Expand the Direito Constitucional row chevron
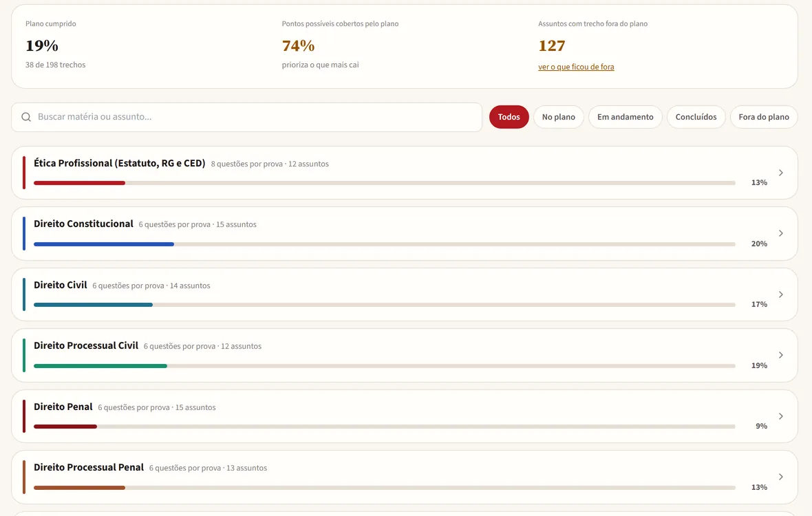Image resolution: width=812 pixels, height=516 pixels. click(x=780, y=233)
